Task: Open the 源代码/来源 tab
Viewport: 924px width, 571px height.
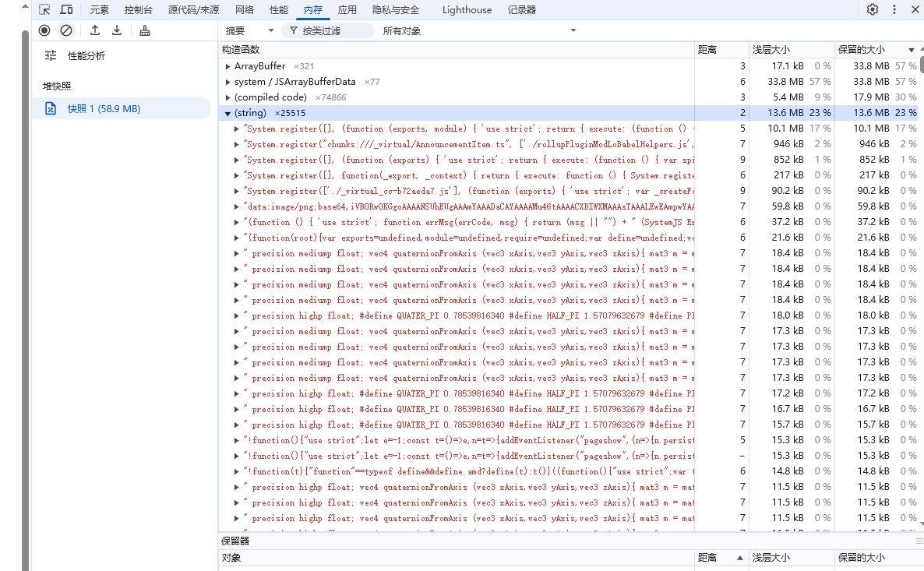Action: tap(193, 10)
